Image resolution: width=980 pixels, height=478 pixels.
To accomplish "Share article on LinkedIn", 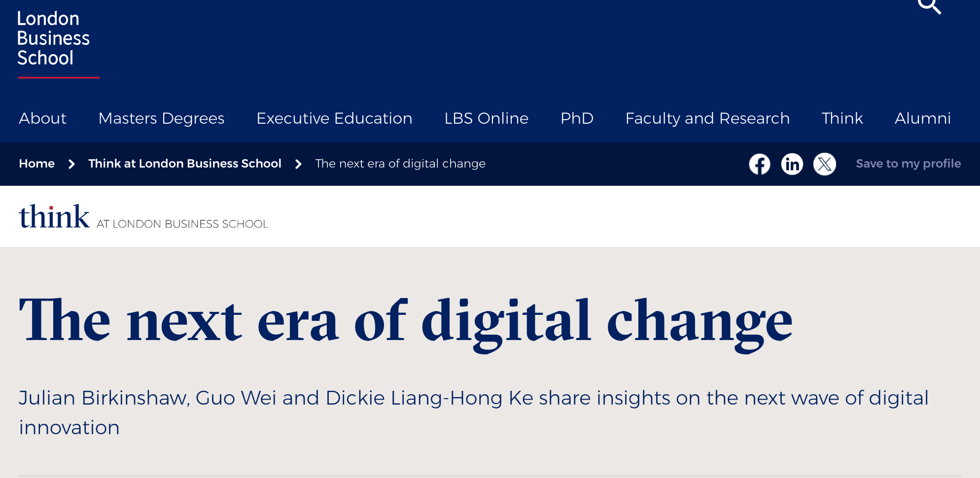I will (x=792, y=164).
